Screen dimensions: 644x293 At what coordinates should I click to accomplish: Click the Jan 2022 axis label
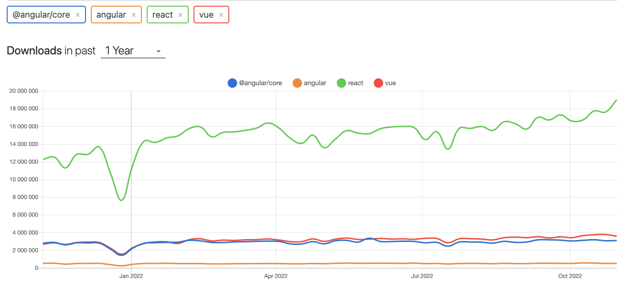pos(131,276)
